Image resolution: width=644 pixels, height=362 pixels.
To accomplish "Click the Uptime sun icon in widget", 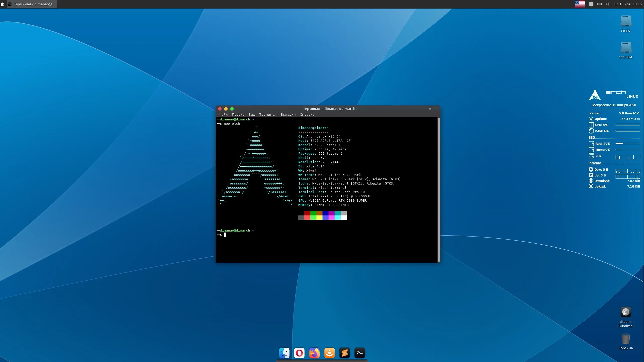I will pyautogui.click(x=591, y=119).
